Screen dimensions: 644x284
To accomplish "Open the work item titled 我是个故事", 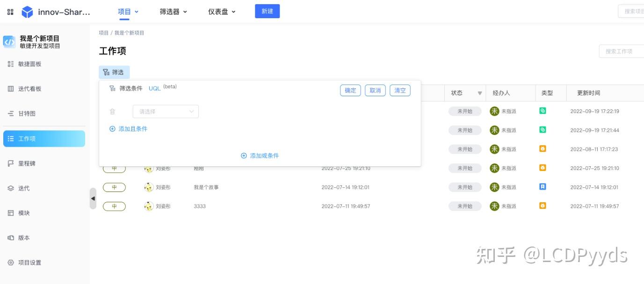I will [x=206, y=187].
